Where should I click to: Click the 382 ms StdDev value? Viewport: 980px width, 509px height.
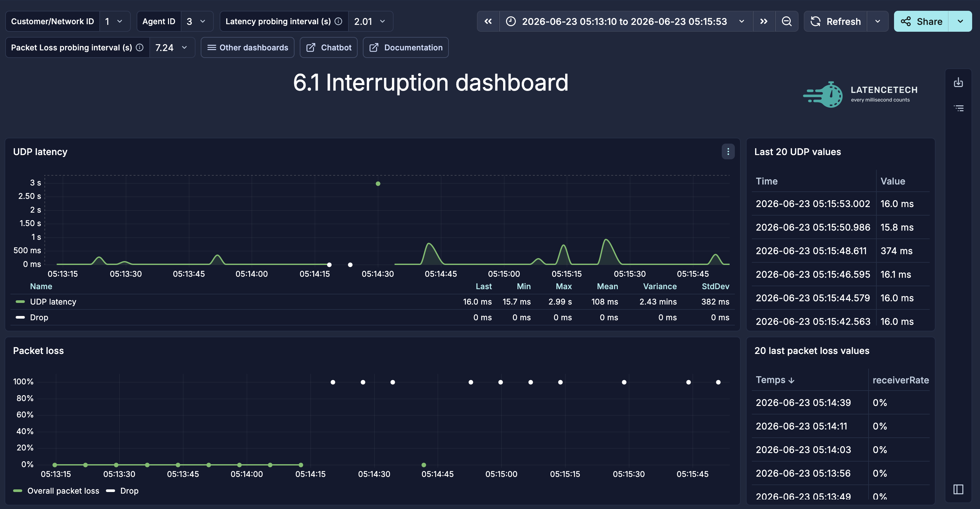click(715, 302)
